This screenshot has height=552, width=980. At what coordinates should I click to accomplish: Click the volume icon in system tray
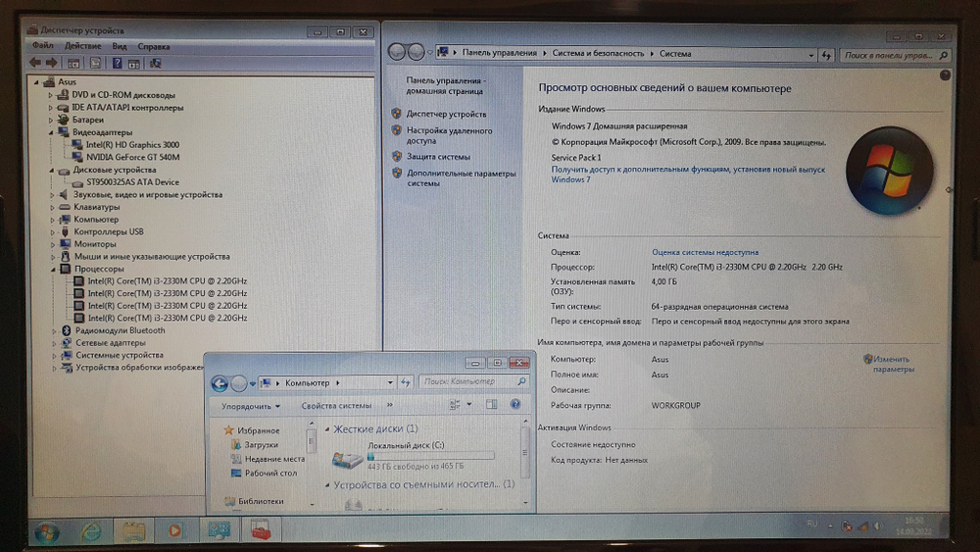click(x=878, y=526)
